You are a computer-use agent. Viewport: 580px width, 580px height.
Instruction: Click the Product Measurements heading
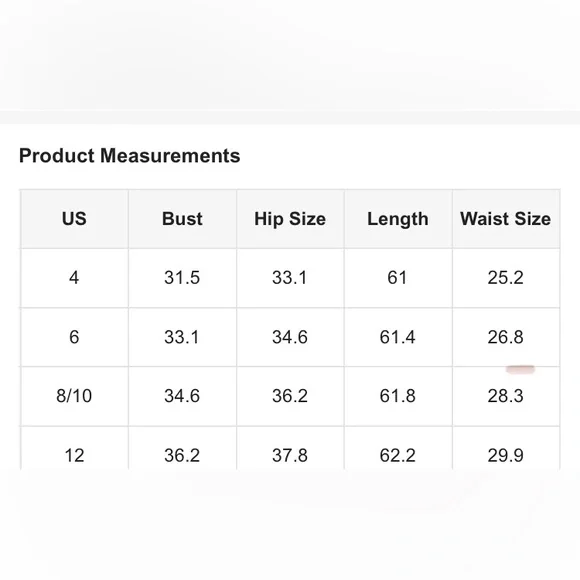point(129,156)
